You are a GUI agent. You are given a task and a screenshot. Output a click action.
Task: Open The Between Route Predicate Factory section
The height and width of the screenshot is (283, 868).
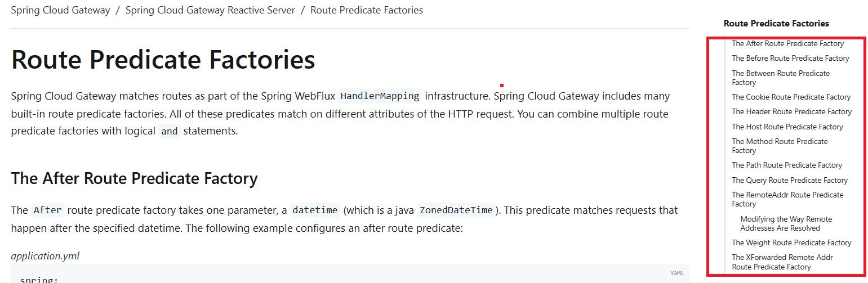pos(780,78)
